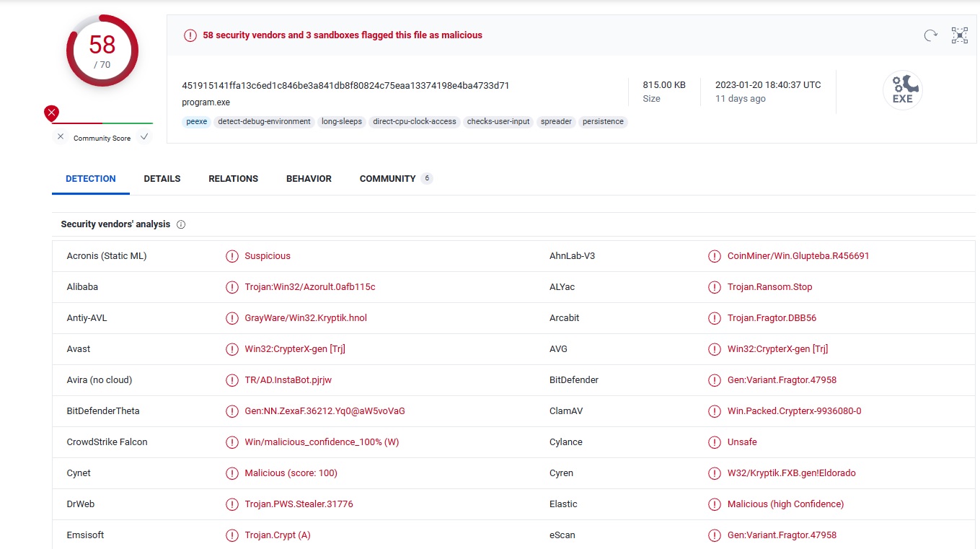Click the long-sleeps tag
Viewport: 980px width, 549px height.
(x=342, y=122)
